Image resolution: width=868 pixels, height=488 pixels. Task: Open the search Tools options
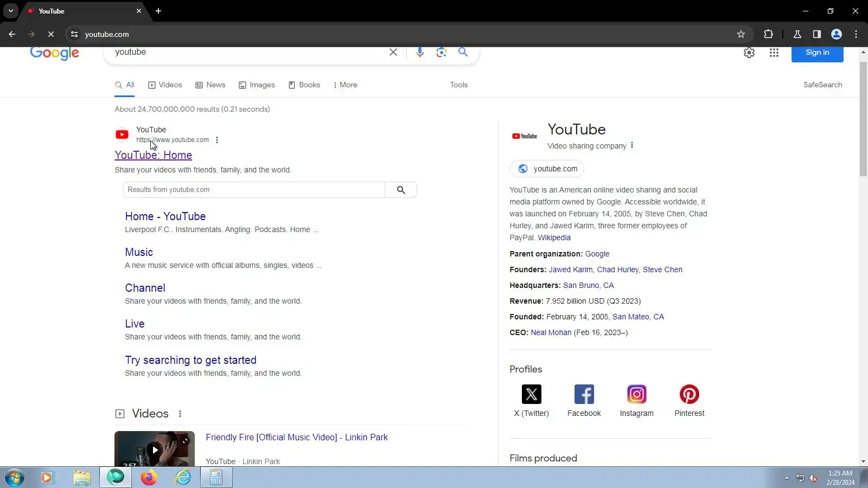click(459, 85)
